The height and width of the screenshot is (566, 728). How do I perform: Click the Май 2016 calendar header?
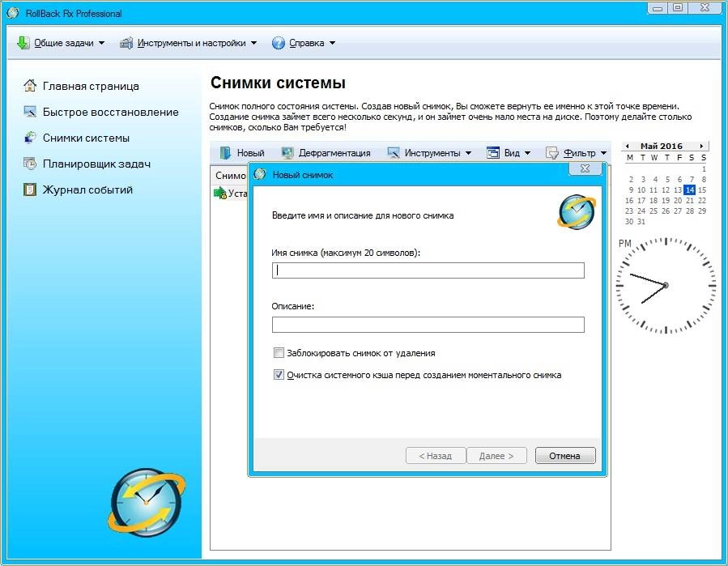662,146
